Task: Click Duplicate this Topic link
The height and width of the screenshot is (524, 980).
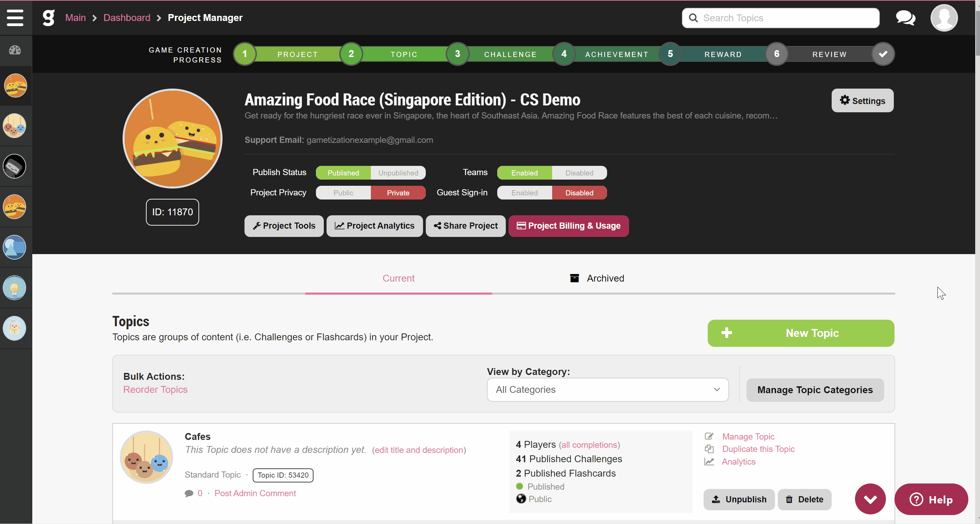Action: click(758, 449)
